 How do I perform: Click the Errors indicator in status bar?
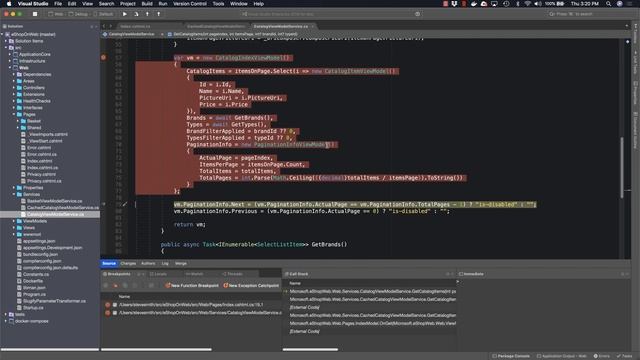tap(601, 356)
